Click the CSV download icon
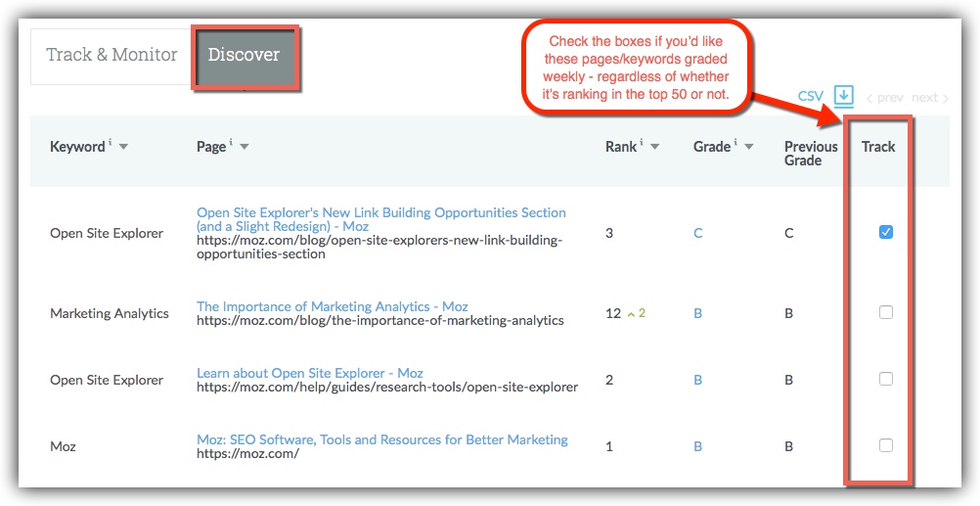980x506 pixels. coord(844,97)
